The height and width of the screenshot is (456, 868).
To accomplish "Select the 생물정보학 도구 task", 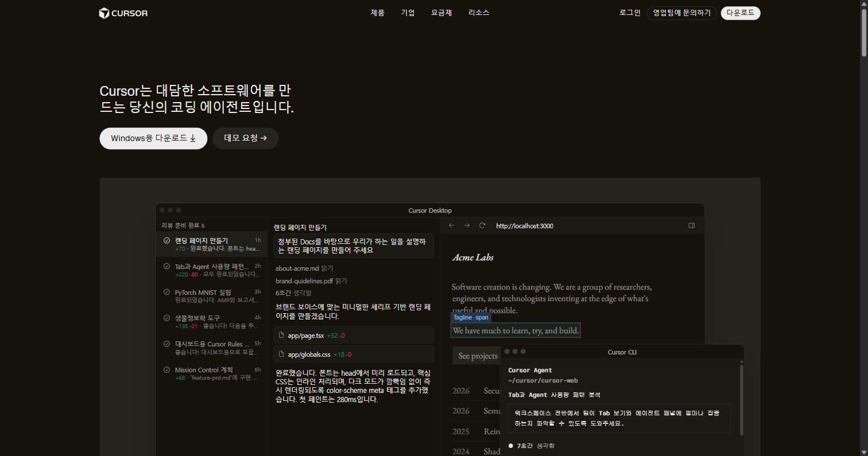I will (211, 322).
